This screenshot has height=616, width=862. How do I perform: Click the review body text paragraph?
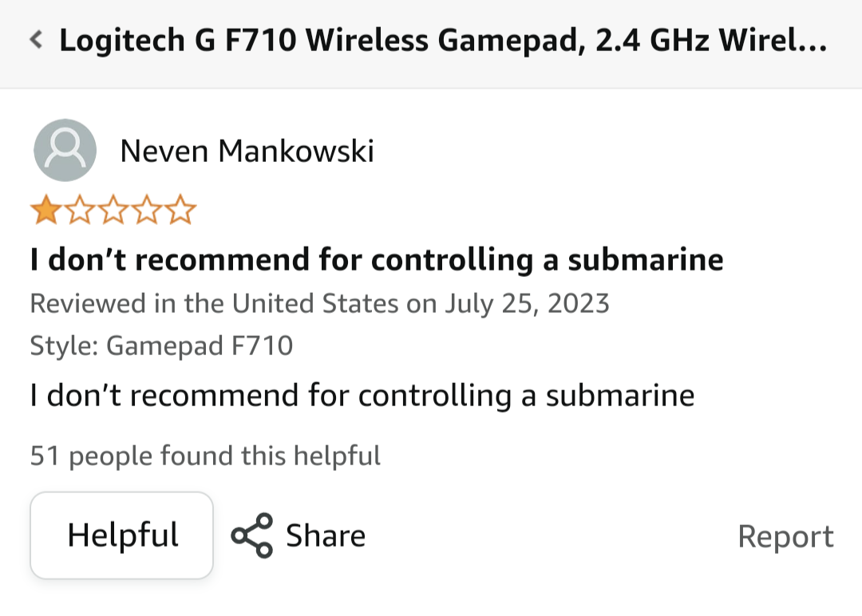point(362,396)
